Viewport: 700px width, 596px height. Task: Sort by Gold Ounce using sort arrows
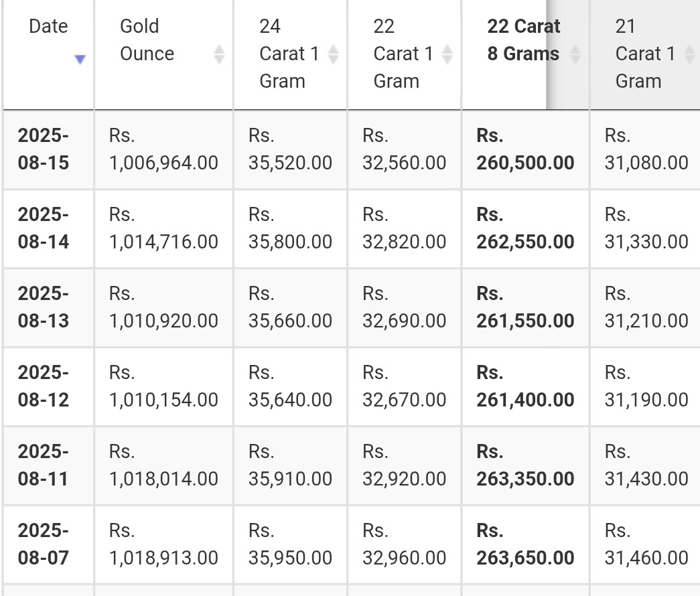click(x=219, y=54)
